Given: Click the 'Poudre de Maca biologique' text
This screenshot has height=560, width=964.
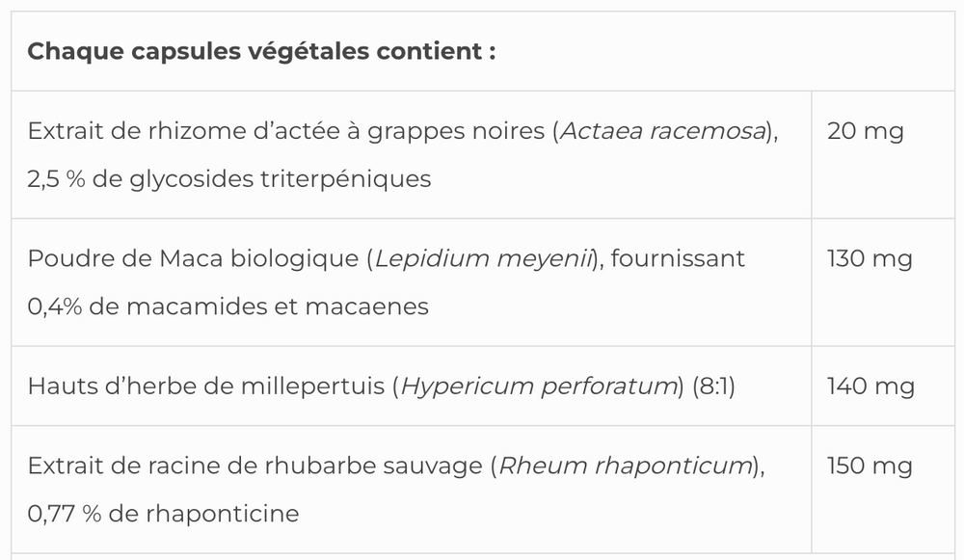Looking at the screenshot, I should click(193, 258).
